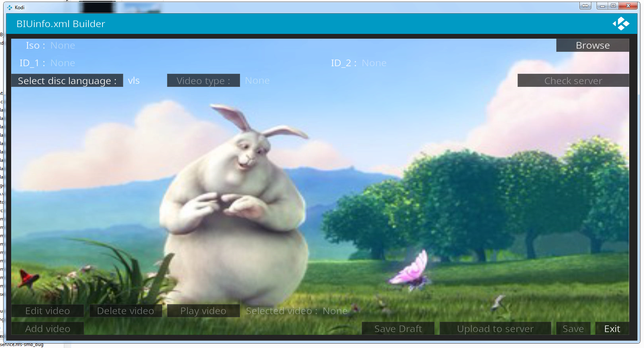Minimize the Kodi window
The width and height of the screenshot is (644, 348).
click(x=602, y=6)
